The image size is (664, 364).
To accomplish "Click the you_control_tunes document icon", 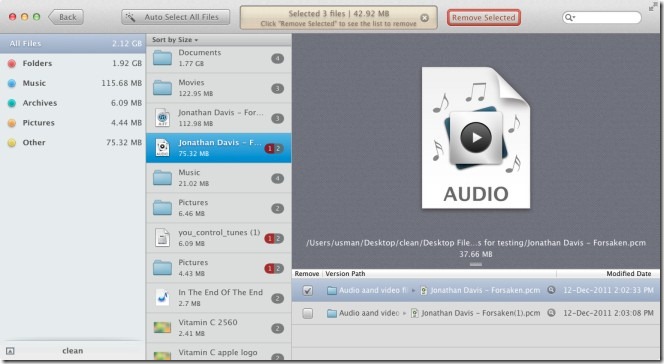I will [x=162, y=238].
